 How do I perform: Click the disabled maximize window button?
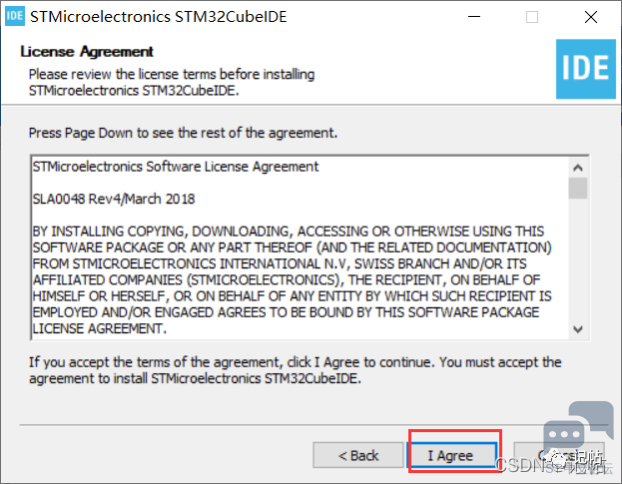click(x=532, y=17)
